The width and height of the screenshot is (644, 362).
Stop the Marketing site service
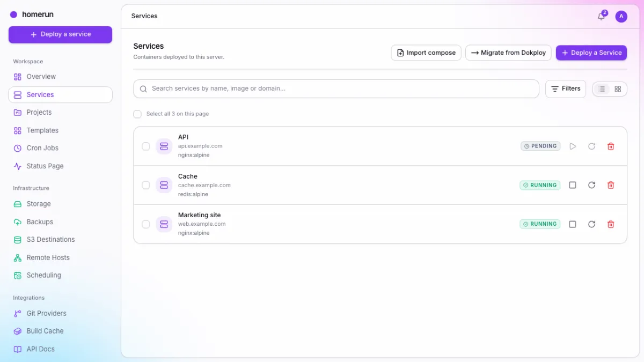pos(573,224)
